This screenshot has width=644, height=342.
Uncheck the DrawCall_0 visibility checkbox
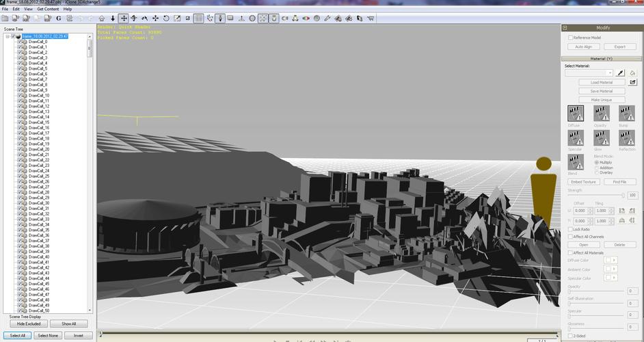click(x=19, y=42)
